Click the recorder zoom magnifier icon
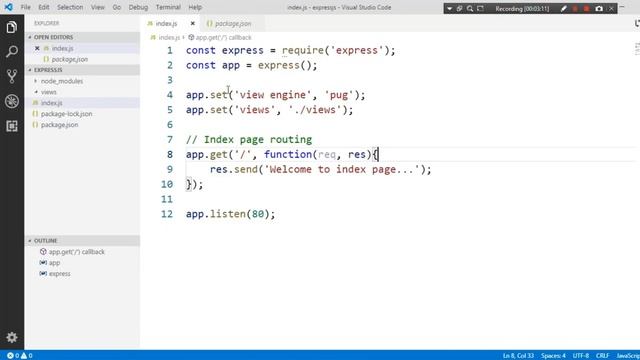The height and width of the screenshot is (360, 640). [x=470, y=9]
